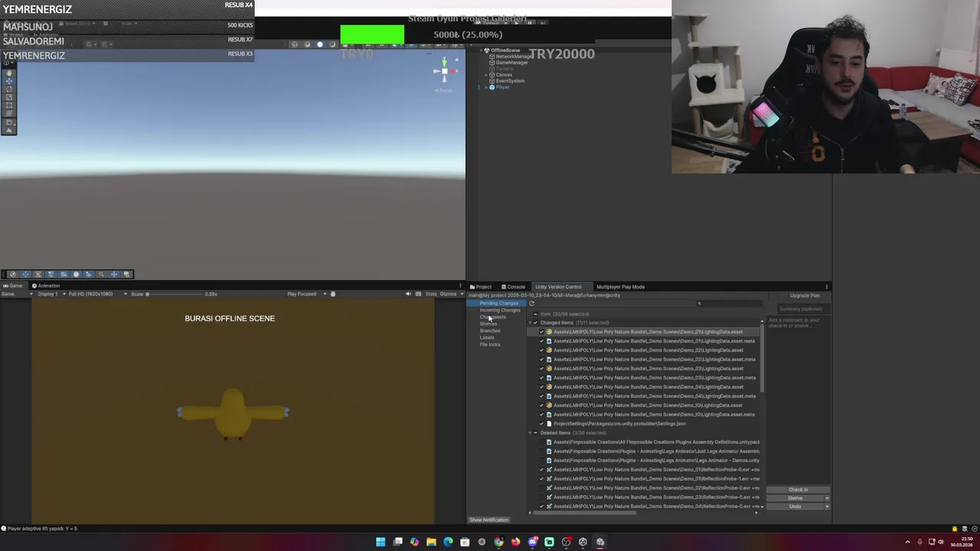Select the Rect tool in Scene toolbar
Screen dimensions: 980x551
point(9,106)
